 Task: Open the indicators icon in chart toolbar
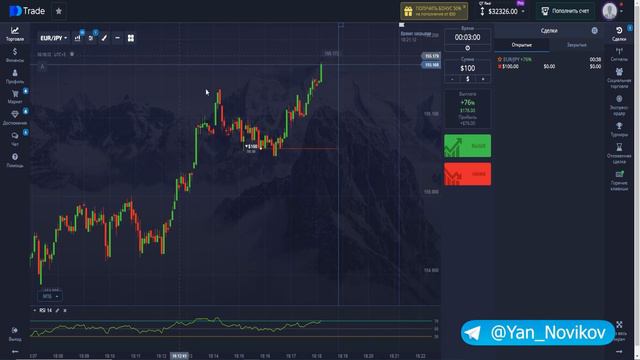[x=91, y=38]
